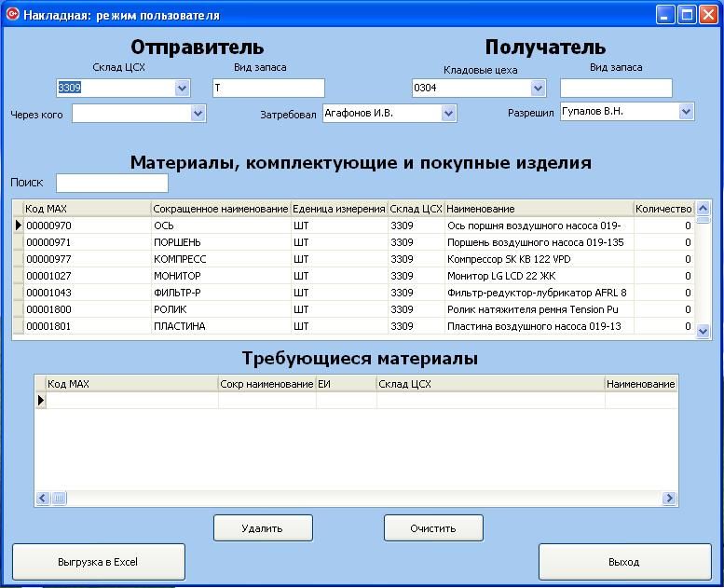The image size is (724, 588).
Task: Click Поршень воздушного насоса 019-135 cell
Action: [x=540, y=242]
